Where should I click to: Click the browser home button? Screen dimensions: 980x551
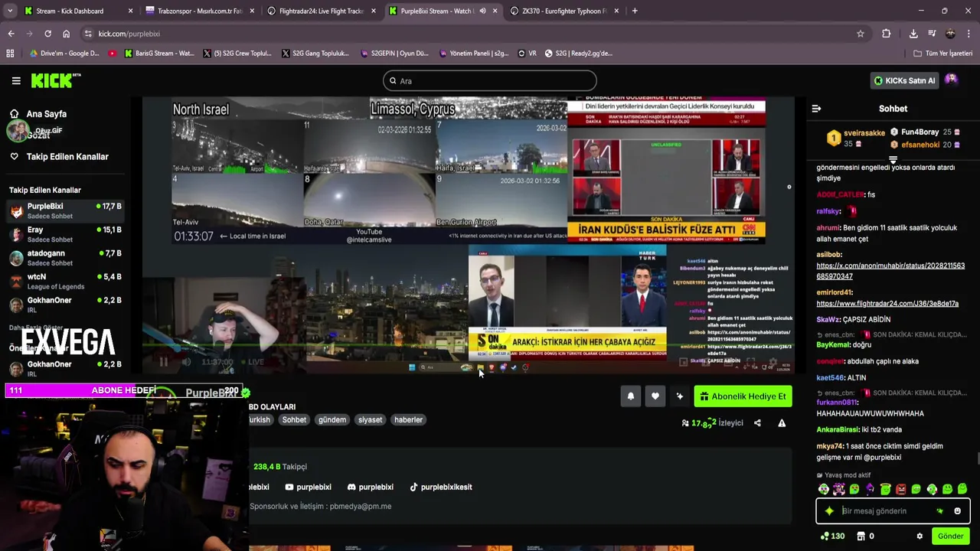pos(66,34)
